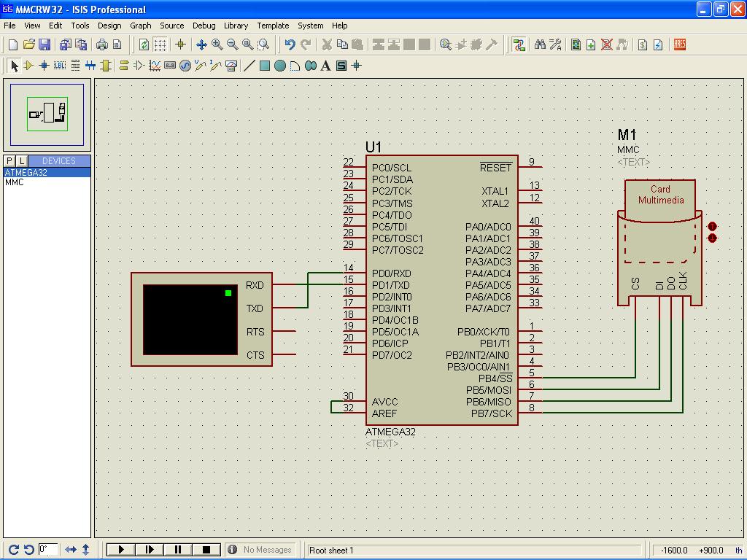Flip horizontally with the X-mirror button
The image size is (747, 560).
(71, 550)
